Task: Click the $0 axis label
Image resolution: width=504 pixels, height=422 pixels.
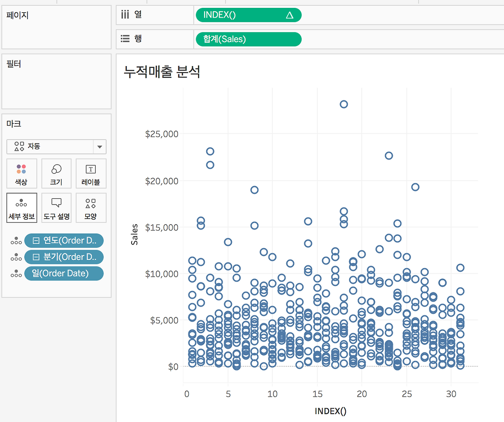Action: click(x=173, y=367)
